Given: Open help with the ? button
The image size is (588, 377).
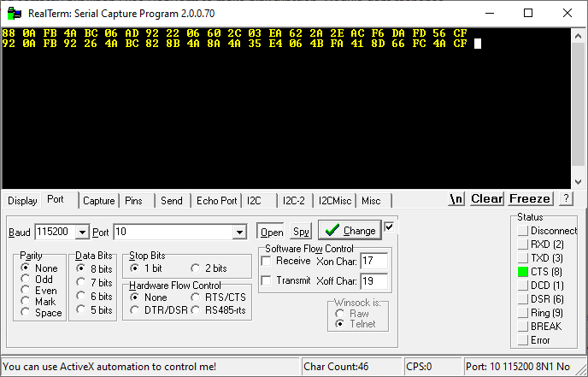Looking at the screenshot, I should pos(567,198).
